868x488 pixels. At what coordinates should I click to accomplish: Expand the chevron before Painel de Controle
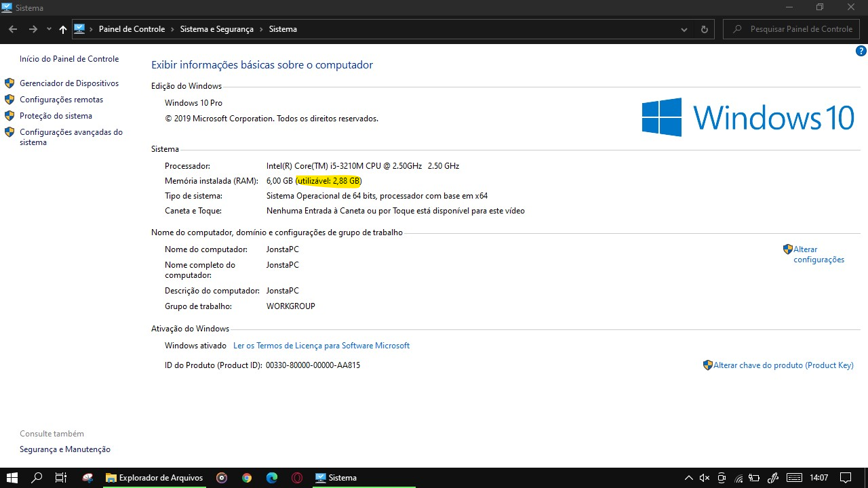click(91, 29)
